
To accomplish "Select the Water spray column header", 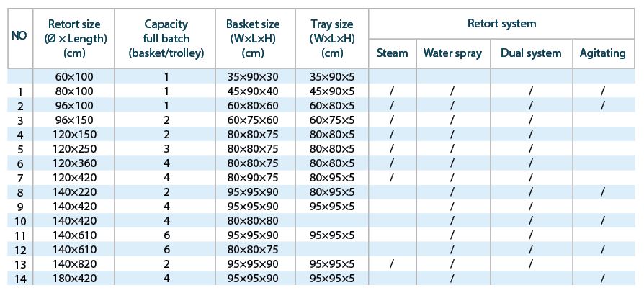I will tap(452, 53).
